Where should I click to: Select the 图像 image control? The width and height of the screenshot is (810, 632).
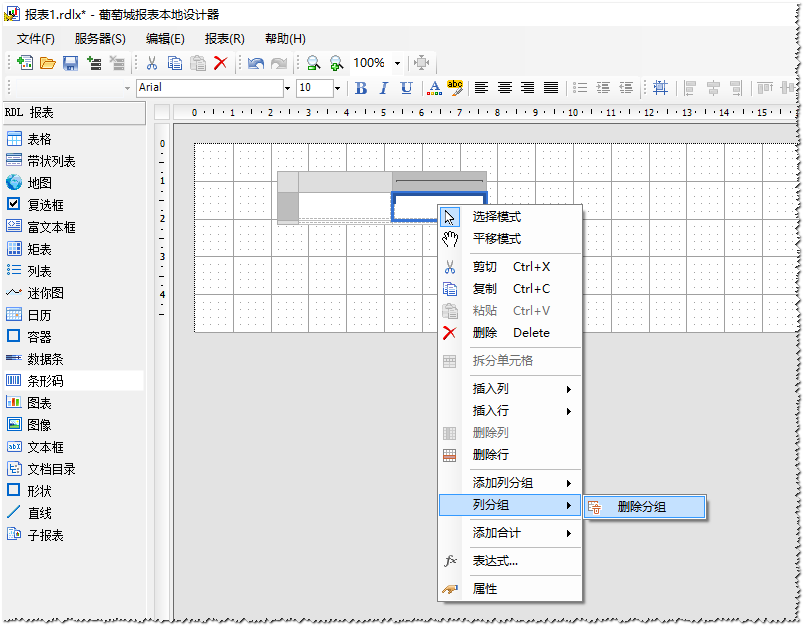73,425
